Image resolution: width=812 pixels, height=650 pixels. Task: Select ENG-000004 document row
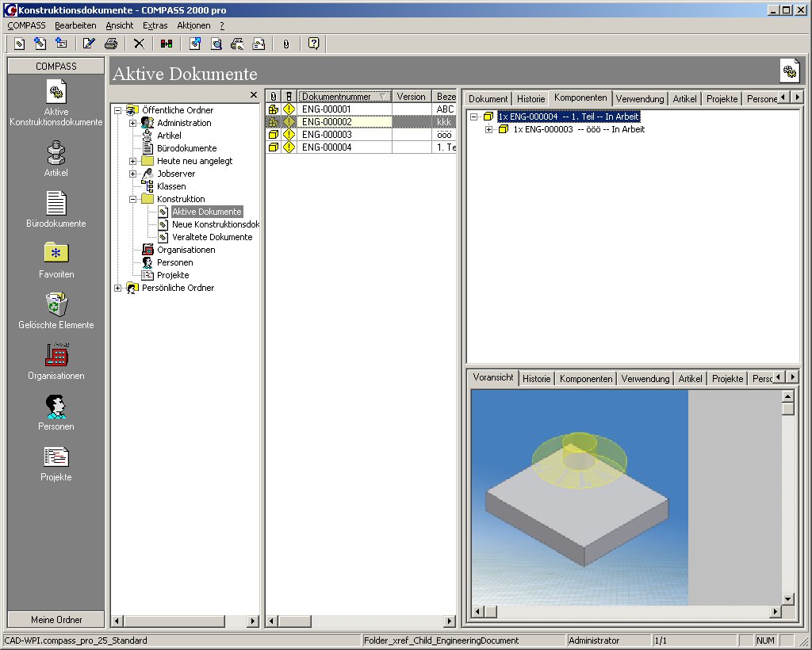point(361,147)
